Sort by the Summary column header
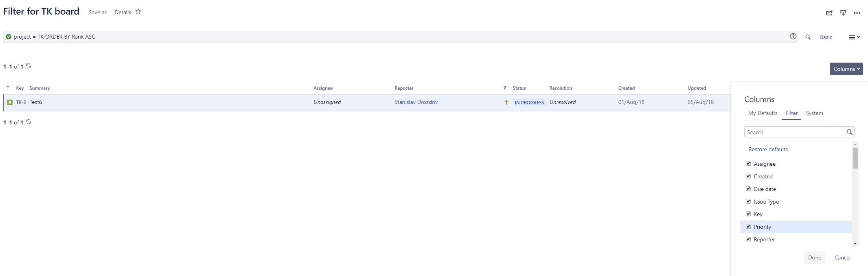The height and width of the screenshot is (276, 868). point(40,88)
